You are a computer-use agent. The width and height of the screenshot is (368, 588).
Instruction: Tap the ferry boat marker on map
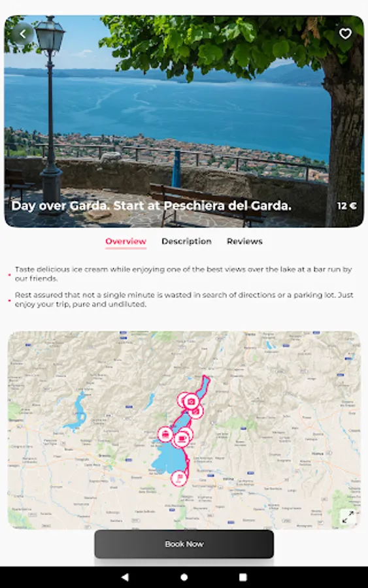coord(165,434)
